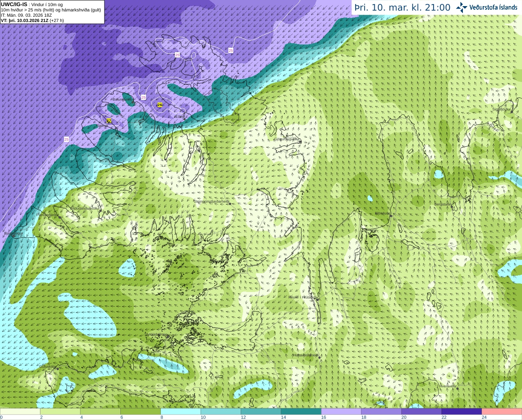This screenshot has width=522, height=420.
Task: Select the 0–2 m/s pale legend swatch
Action: (20, 411)
